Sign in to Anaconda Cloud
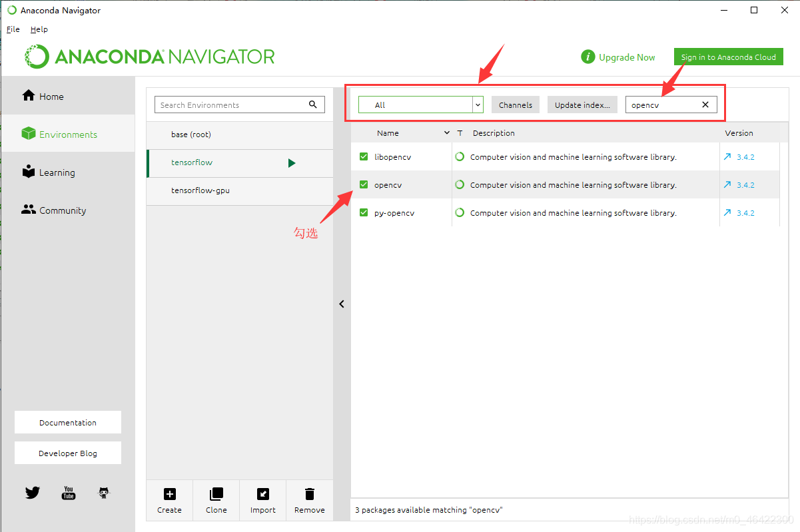Viewport: 800px width, 532px height. pyautogui.click(x=728, y=57)
